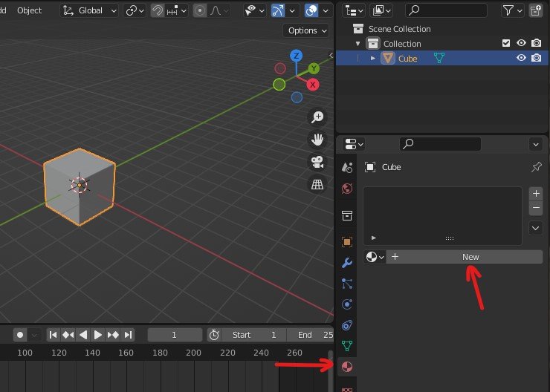Jump to the first frame

[54, 335]
